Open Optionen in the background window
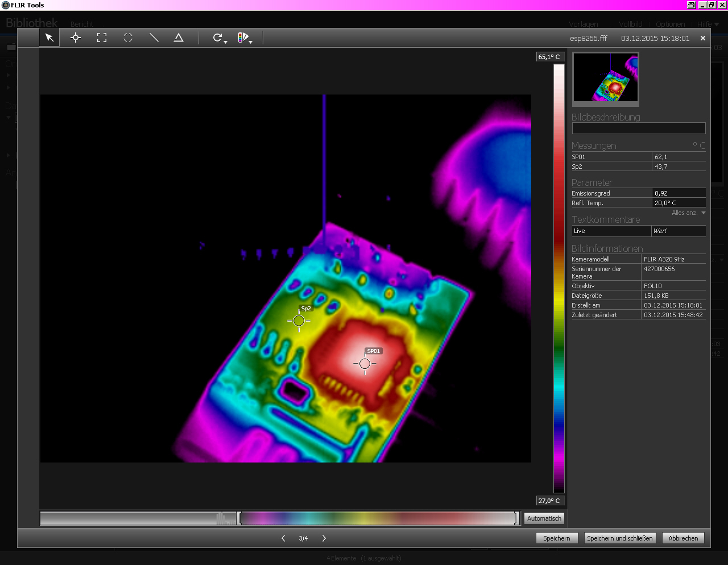Image resolution: width=728 pixels, height=565 pixels. (x=670, y=24)
